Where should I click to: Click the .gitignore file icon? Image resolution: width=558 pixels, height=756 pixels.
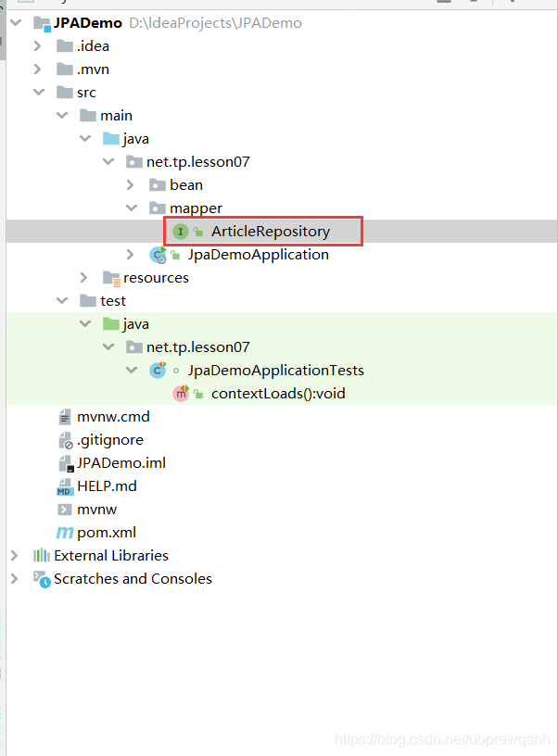pyautogui.click(x=65, y=440)
